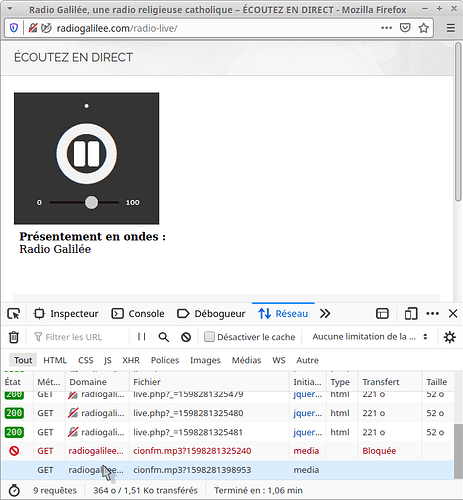Filter requests by WS

[x=279, y=360]
